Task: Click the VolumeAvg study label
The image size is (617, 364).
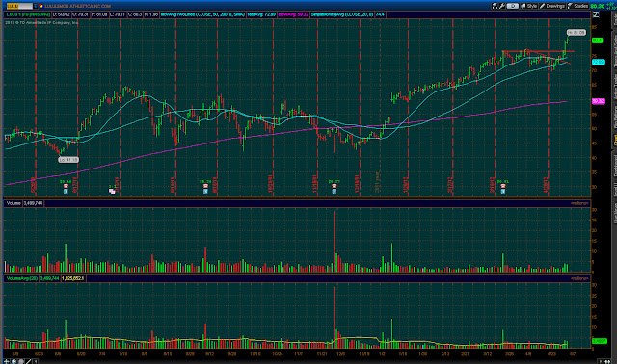Action: tap(22, 278)
